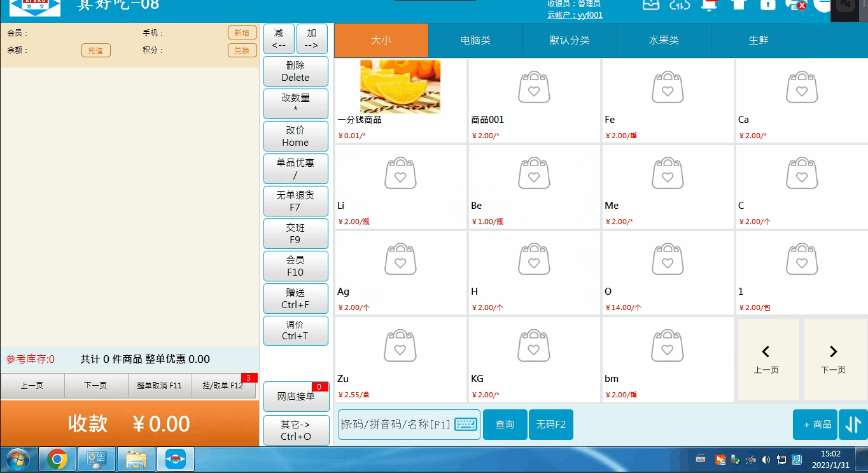This screenshot has height=473, width=868.
Task: Select the bag icon for product KG
Action: 534,345
